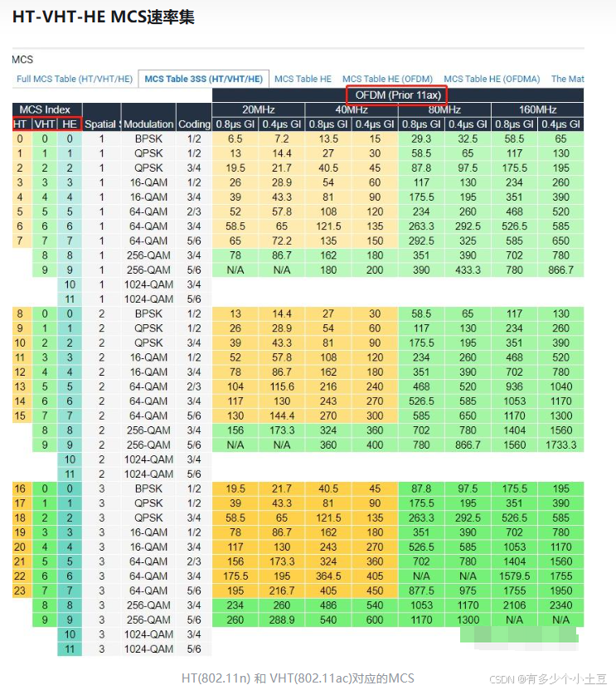616x690 pixels.
Task: Click the 80MHz bandwidth header
Action: pos(444,109)
